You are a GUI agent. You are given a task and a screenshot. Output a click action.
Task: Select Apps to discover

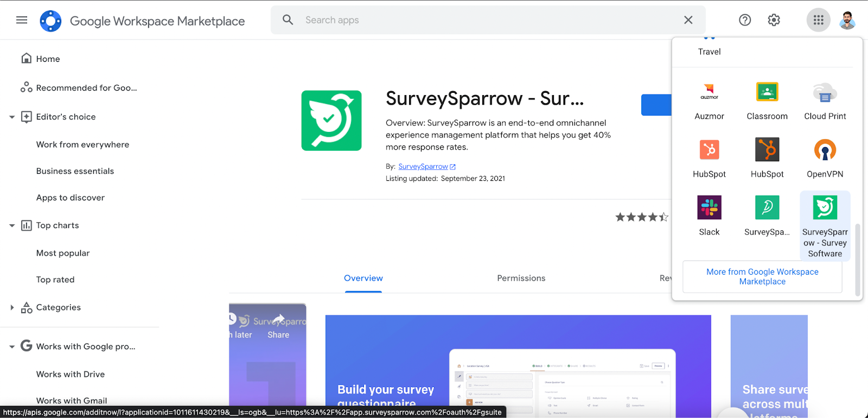tap(71, 198)
